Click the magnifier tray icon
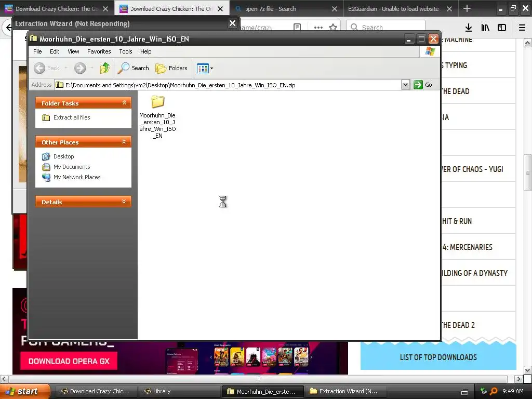This screenshot has width=532, height=399. click(x=494, y=391)
